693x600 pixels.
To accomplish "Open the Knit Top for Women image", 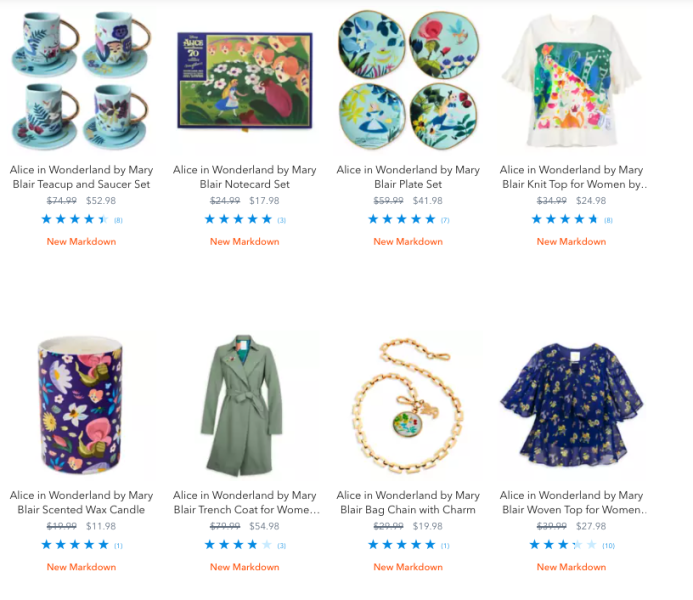I will tap(571, 81).
